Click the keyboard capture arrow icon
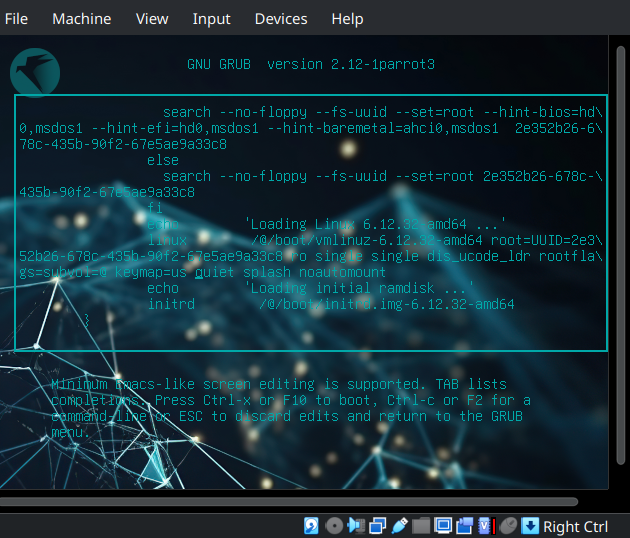 [x=530, y=526]
